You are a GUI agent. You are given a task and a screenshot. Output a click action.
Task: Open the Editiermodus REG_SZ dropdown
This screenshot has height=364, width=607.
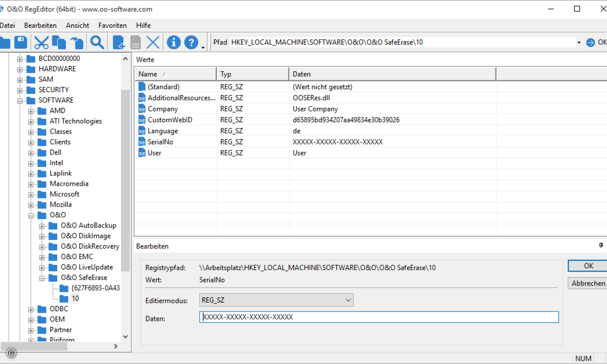[x=276, y=300]
